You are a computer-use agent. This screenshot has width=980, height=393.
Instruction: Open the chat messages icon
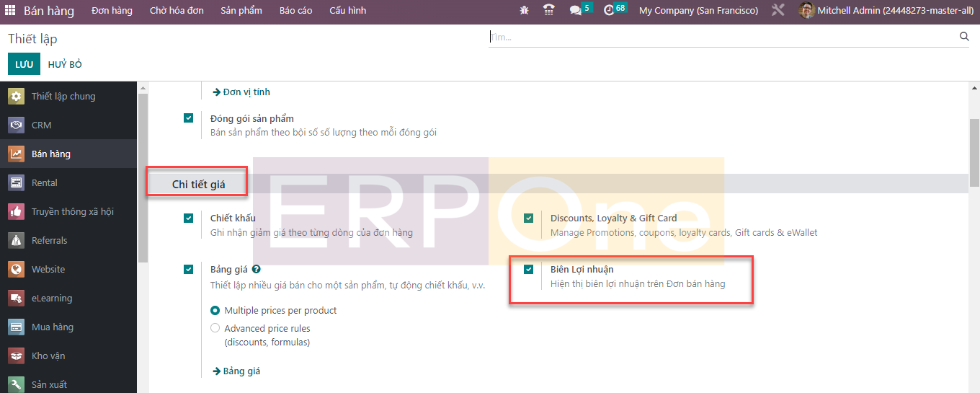tap(575, 11)
